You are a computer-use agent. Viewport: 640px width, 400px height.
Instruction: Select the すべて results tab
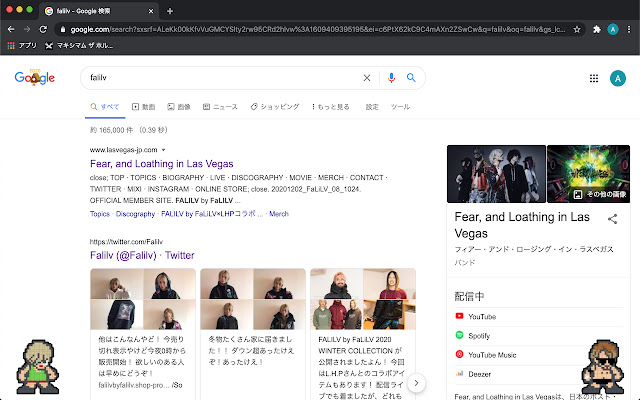[105, 107]
